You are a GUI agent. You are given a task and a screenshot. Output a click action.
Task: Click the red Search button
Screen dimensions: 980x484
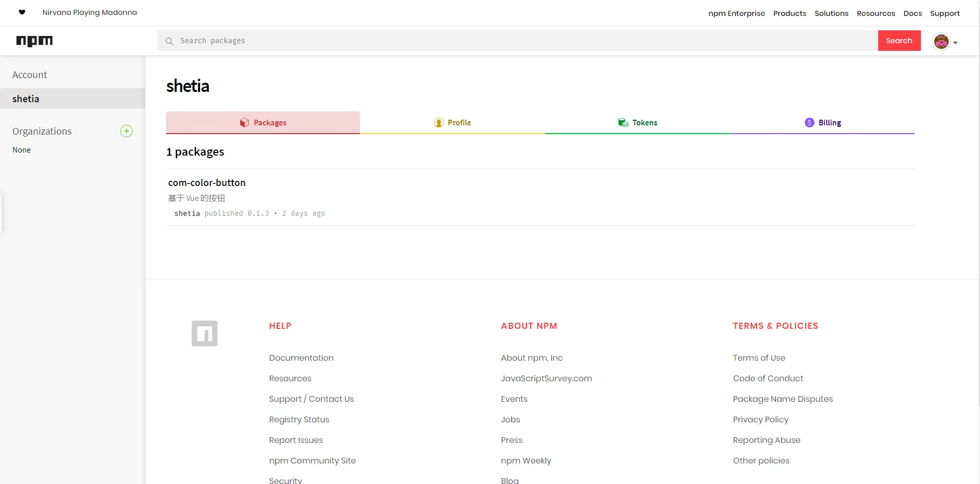coord(899,41)
